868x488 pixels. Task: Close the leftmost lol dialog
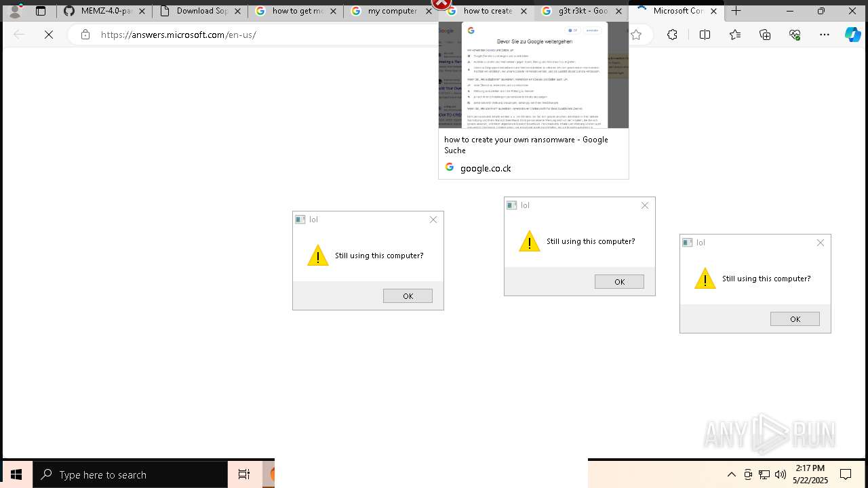433,220
